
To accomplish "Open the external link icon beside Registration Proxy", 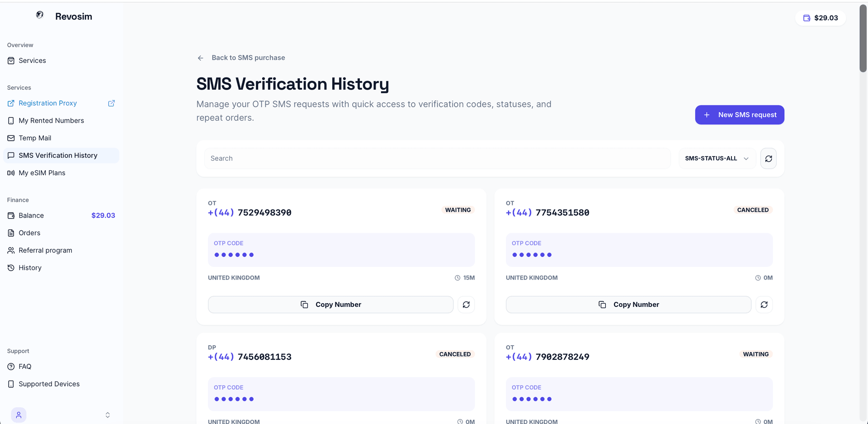I will 111,103.
